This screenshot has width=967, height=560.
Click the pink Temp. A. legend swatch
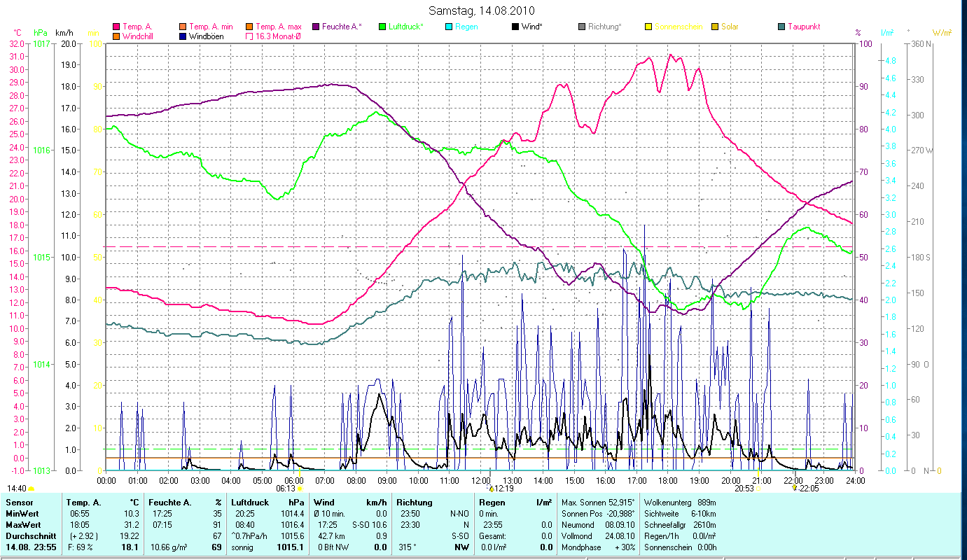pyautogui.click(x=116, y=27)
